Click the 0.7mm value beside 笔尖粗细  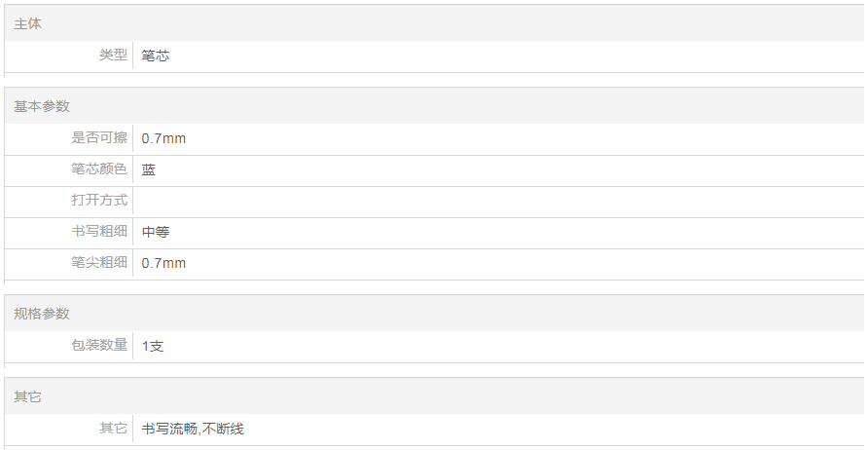163,263
